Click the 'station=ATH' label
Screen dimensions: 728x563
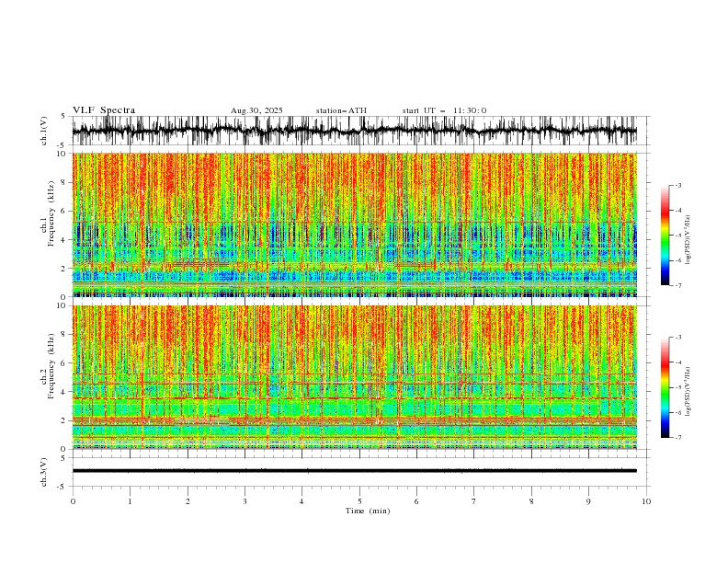[x=341, y=110]
